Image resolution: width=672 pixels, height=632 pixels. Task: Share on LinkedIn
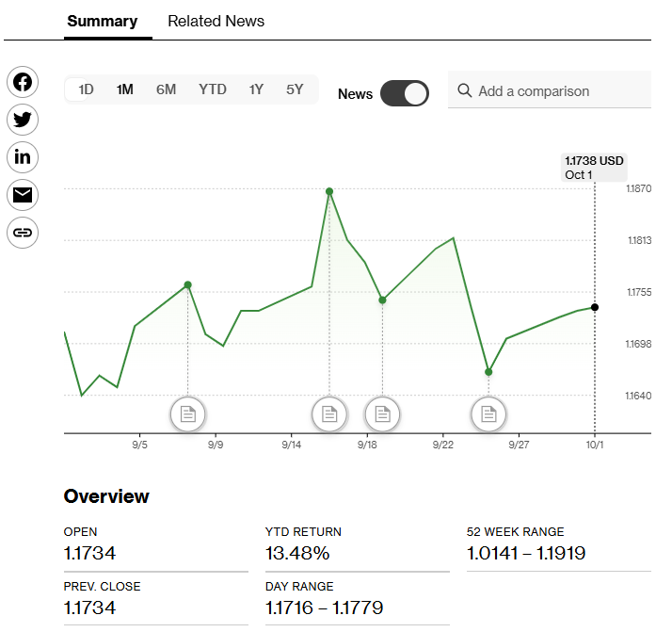pos(23,157)
